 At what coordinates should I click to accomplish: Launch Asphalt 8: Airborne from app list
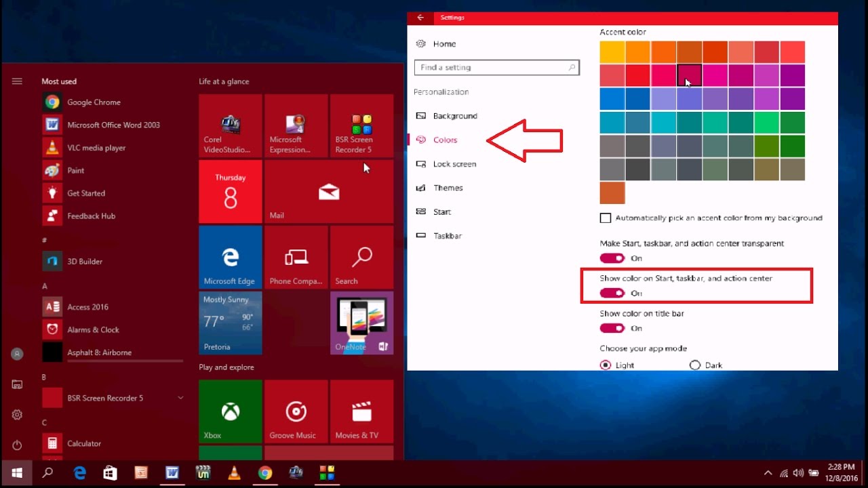point(112,352)
